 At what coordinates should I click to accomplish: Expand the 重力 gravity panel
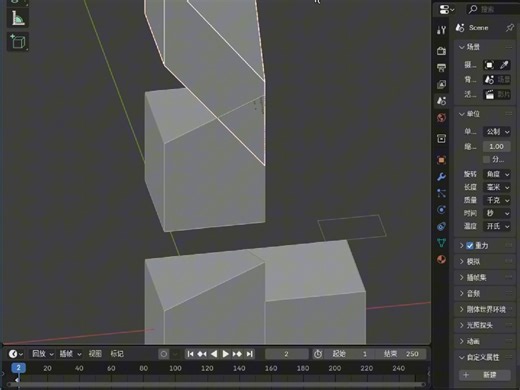pos(461,246)
